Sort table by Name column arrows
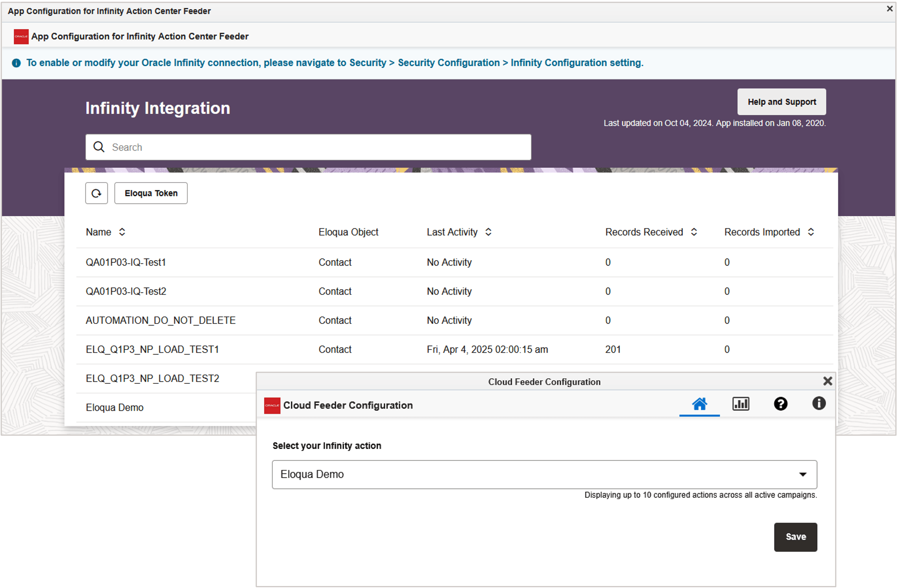Image resolution: width=898 pixels, height=588 pixels. (x=122, y=232)
